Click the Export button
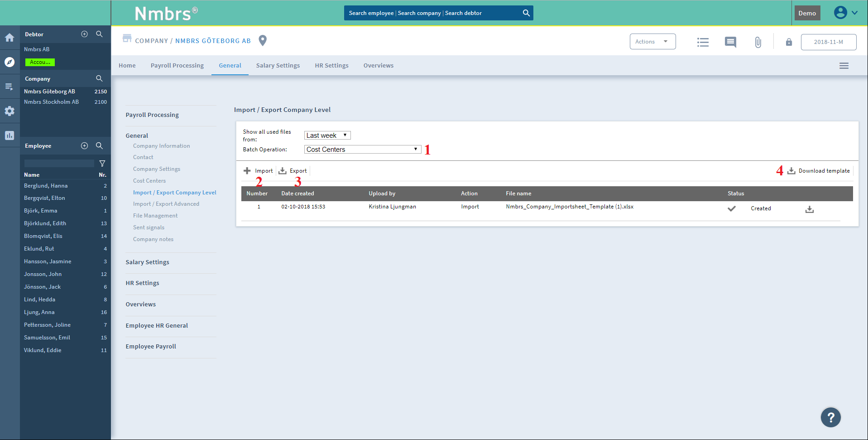Screen dimensions: 868x440 [293, 171]
